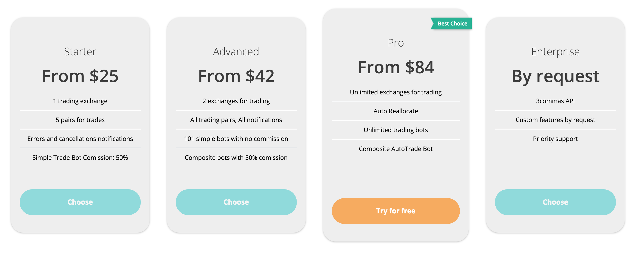Click the 3commas API feature line
Screen dimensions: 644x256
pyautogui.click(x=555, y=101)
